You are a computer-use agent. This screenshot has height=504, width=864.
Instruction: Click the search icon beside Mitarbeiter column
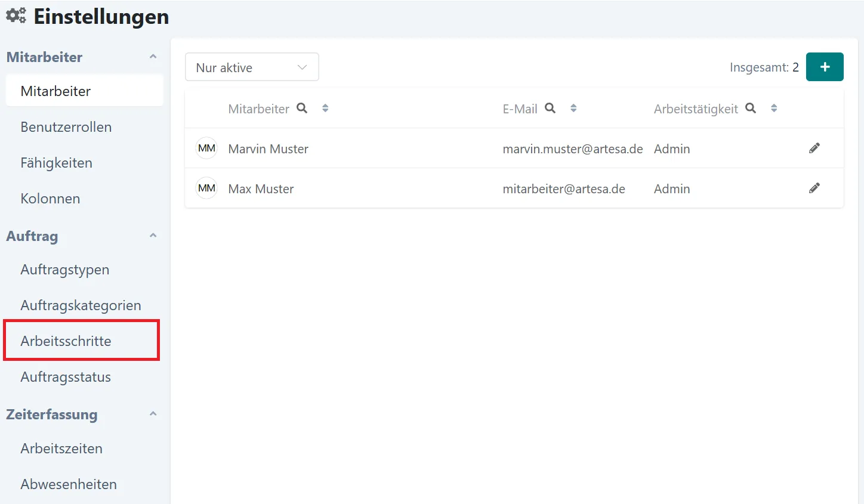tap(302, 108)
